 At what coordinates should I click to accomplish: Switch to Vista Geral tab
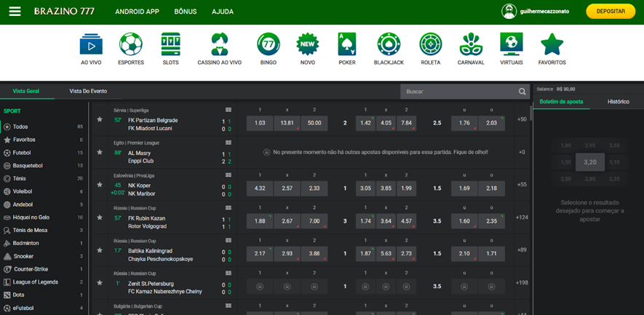[x=26, y=91]
